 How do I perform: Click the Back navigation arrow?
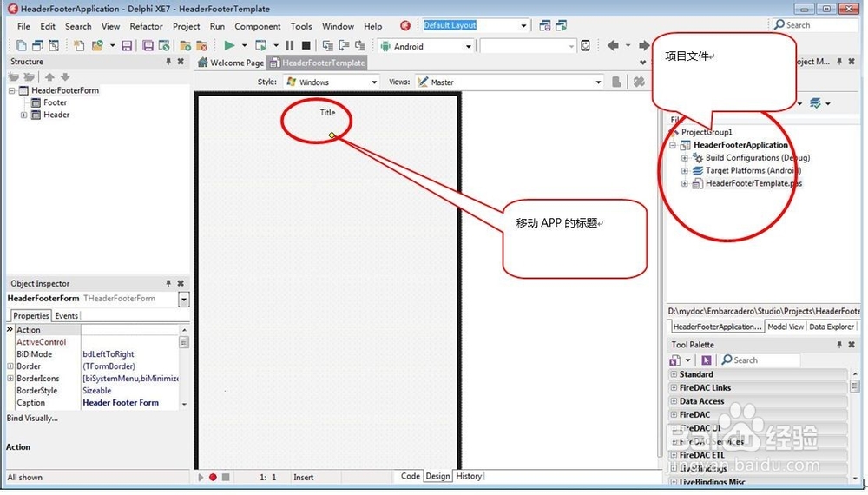coord(613,45)
